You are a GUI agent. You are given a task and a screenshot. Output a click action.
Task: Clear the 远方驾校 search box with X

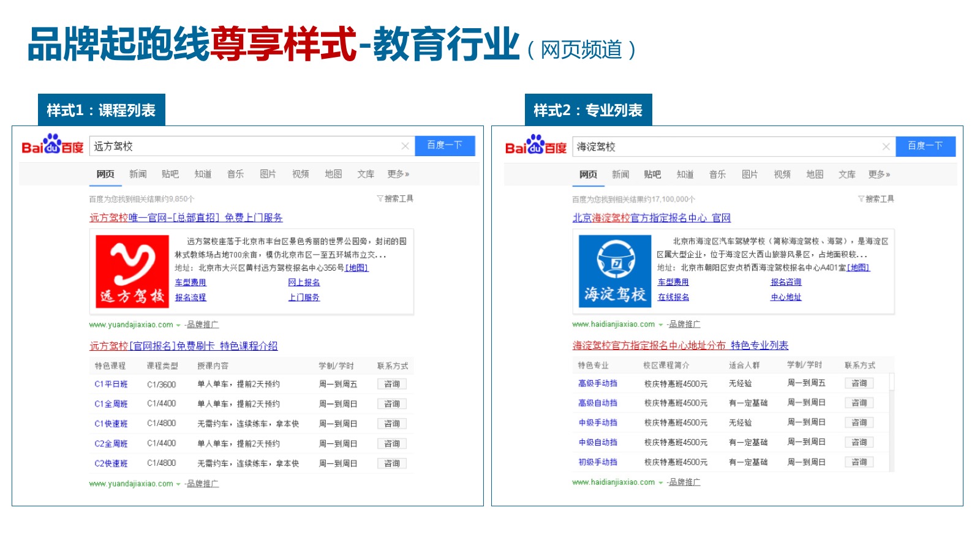click(405, 146)
